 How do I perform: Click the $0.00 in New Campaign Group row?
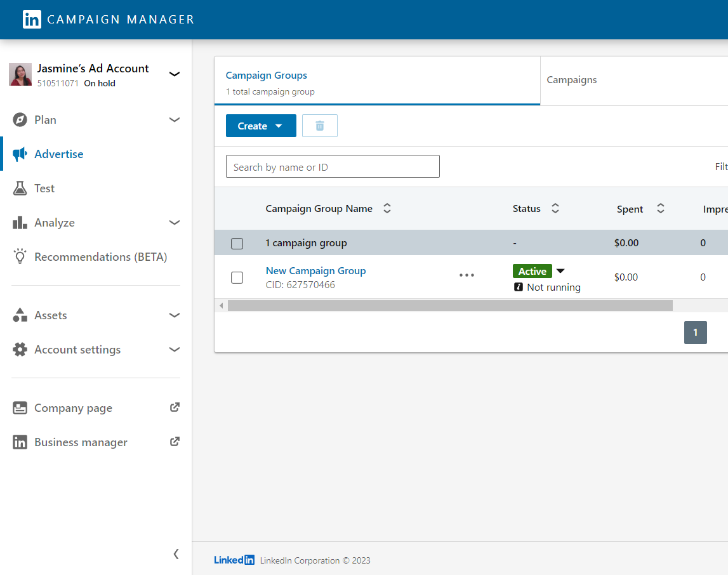[x=626, y=277]
